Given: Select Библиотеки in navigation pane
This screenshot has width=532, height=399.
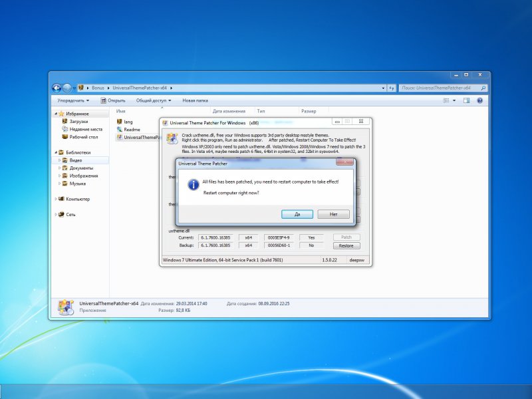Looking at the screenshot, I should click(x=78, y=152).
